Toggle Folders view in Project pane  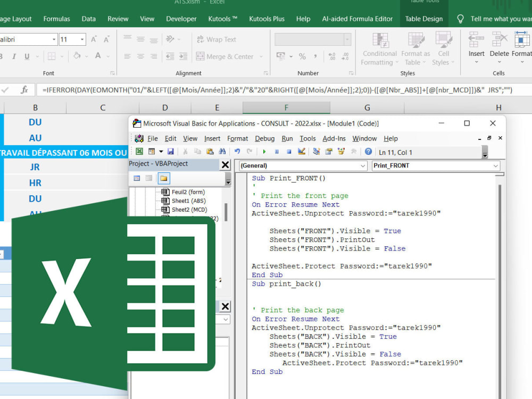click(x=163, y=178)
